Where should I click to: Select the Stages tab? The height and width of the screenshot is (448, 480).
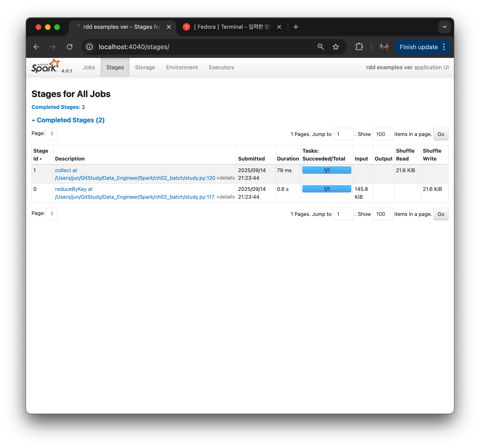(115, 67)
